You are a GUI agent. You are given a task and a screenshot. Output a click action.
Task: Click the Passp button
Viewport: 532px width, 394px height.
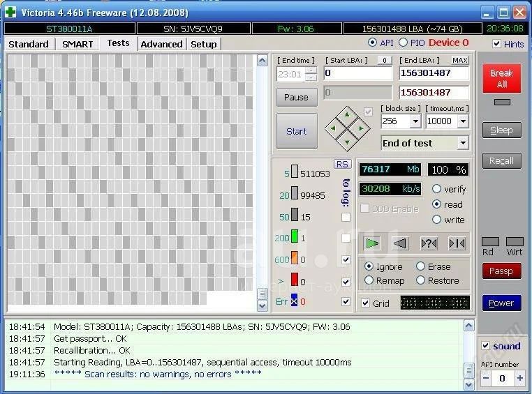coord(502,271)
